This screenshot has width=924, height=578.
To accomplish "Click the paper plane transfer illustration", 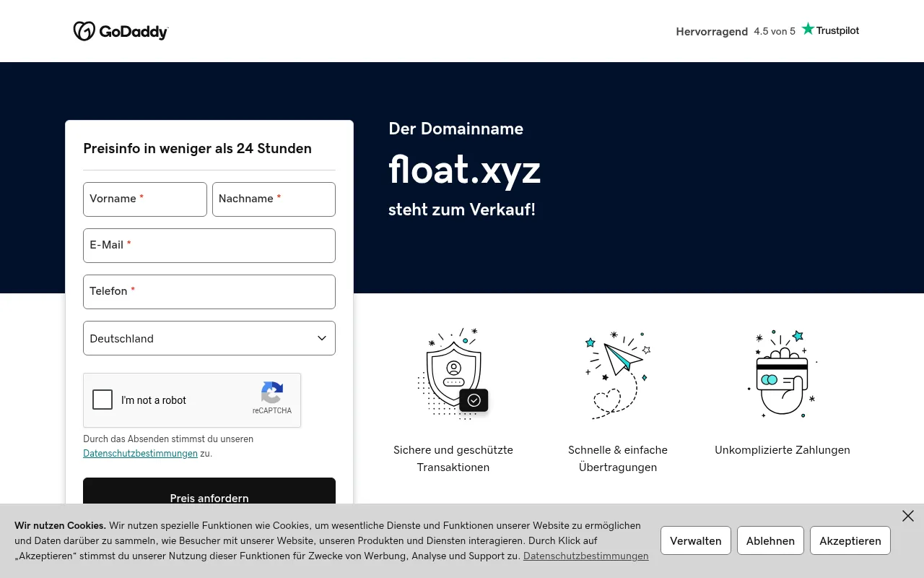I will coord(618,374).
